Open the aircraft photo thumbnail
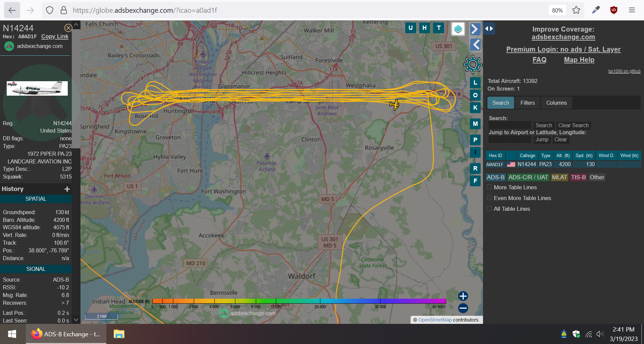644x344 pixels. click(x=37, y=88)
